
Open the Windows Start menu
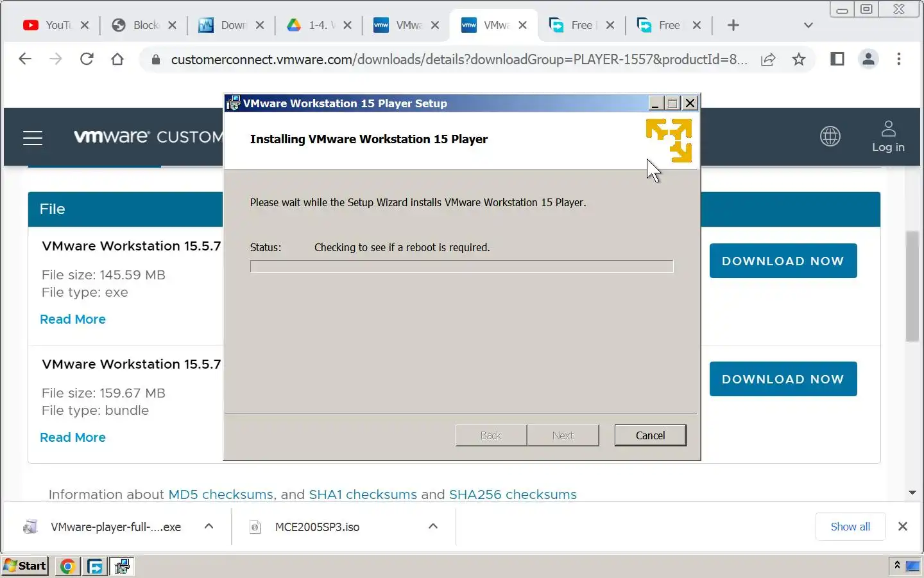tap(25, 566)
